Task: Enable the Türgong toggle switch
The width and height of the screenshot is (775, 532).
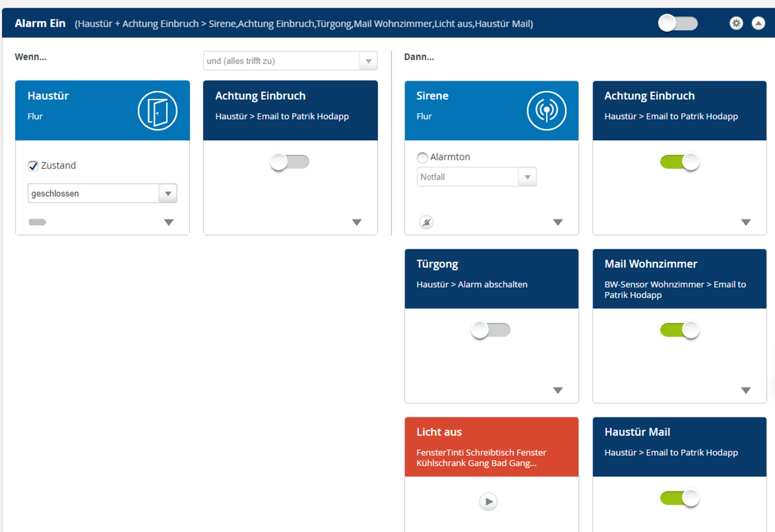Action: coord(490,330)
